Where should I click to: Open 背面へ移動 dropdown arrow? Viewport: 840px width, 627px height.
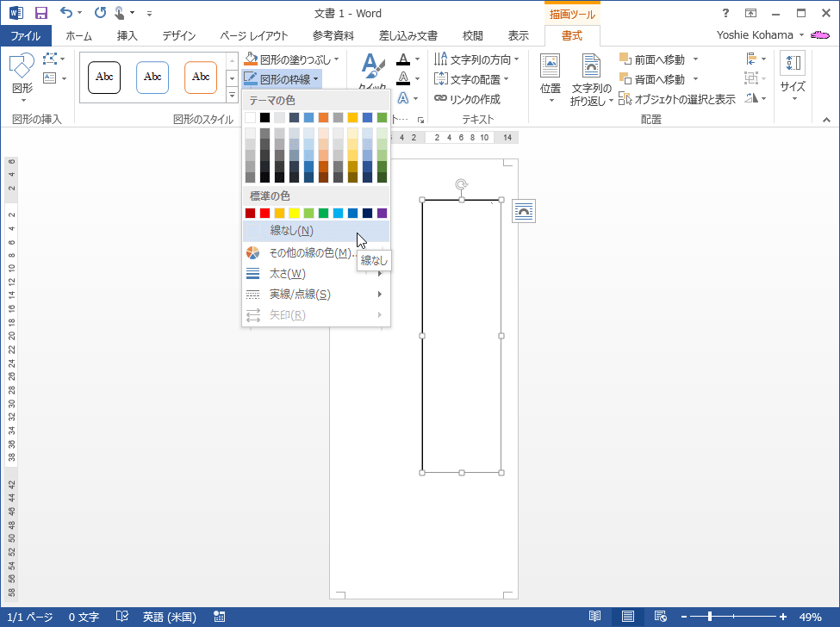point(695,79)
